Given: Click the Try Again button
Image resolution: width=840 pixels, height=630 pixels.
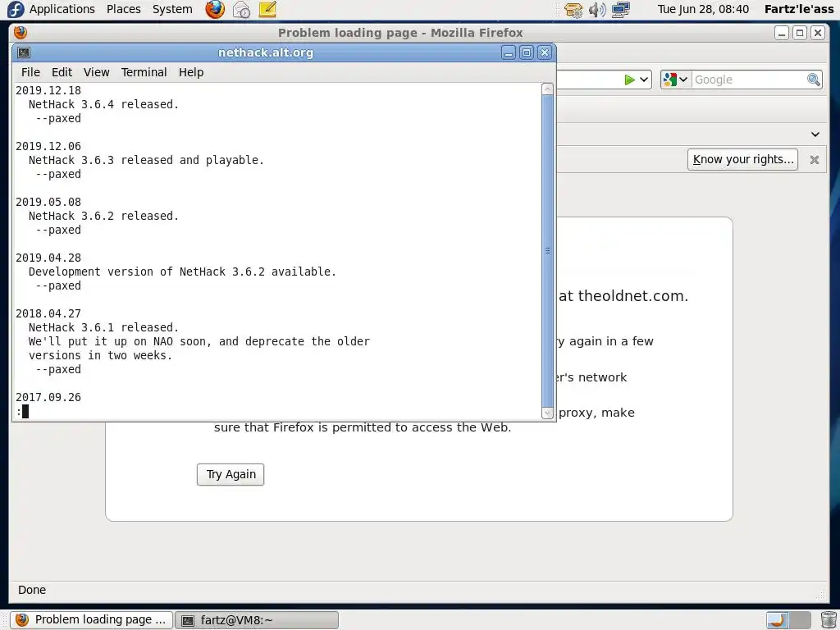Looking at the screenshot, I should click(231, 475).
